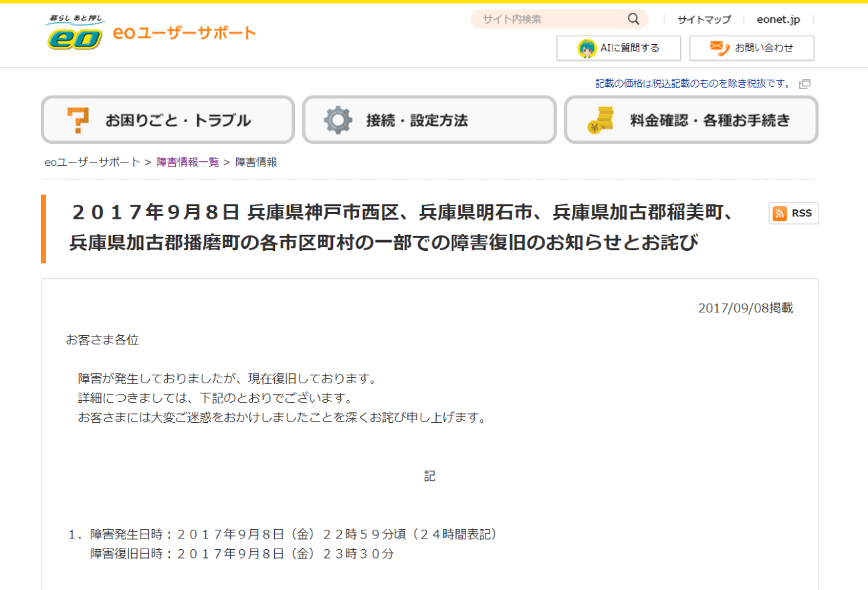
Task: Click the orange question mark icon
Action: [x=78, y=120]
